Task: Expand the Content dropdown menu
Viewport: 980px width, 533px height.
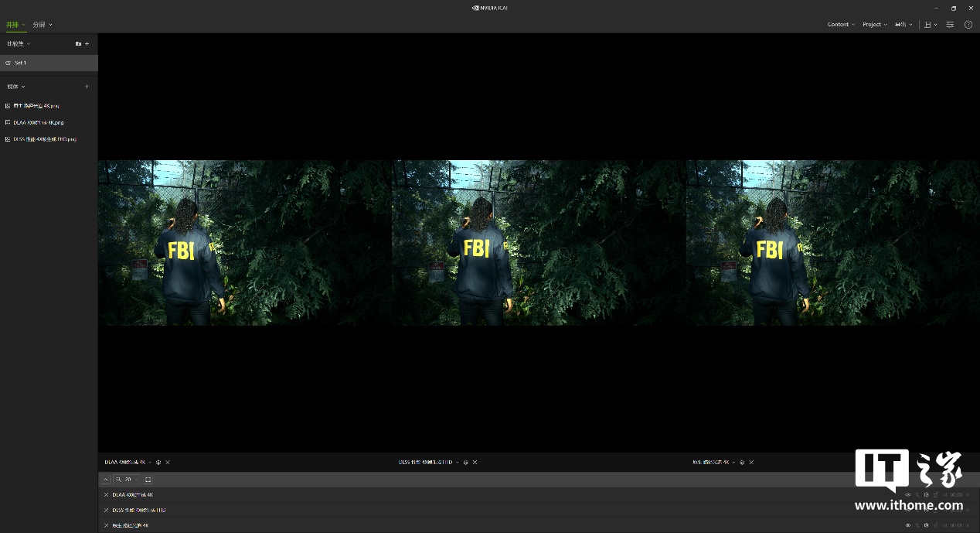Action: 841,25
